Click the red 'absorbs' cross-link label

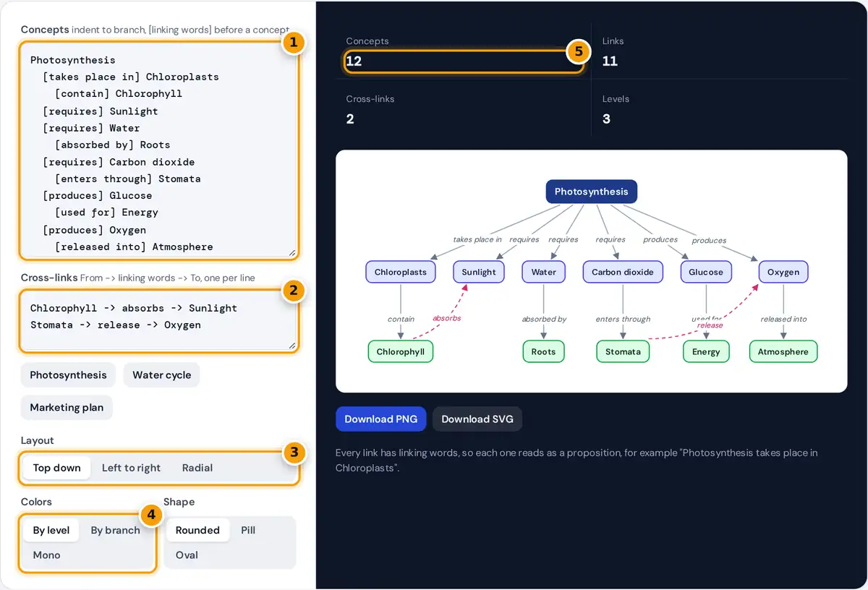click(x=446, y=318)
